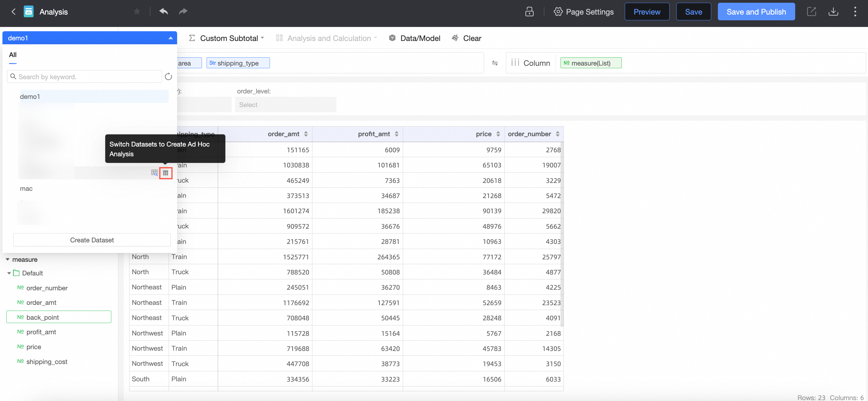Click the external link share icon
The image size is (868, 401).
tap(811, 12)
